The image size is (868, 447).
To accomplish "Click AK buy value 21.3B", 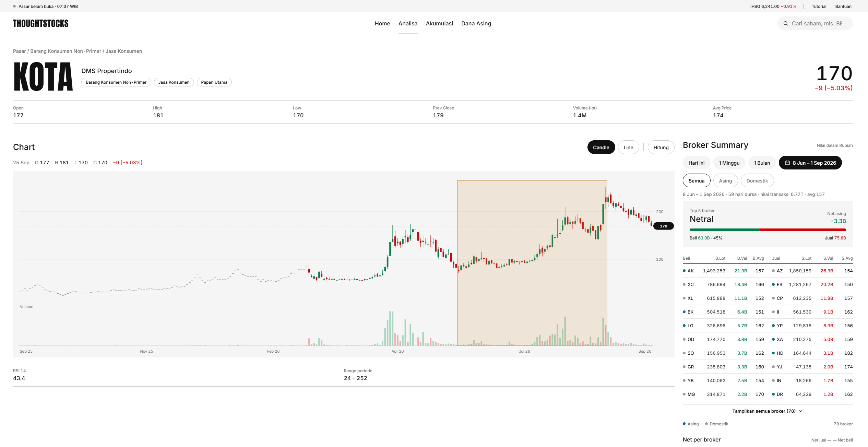I will (740, 271).
